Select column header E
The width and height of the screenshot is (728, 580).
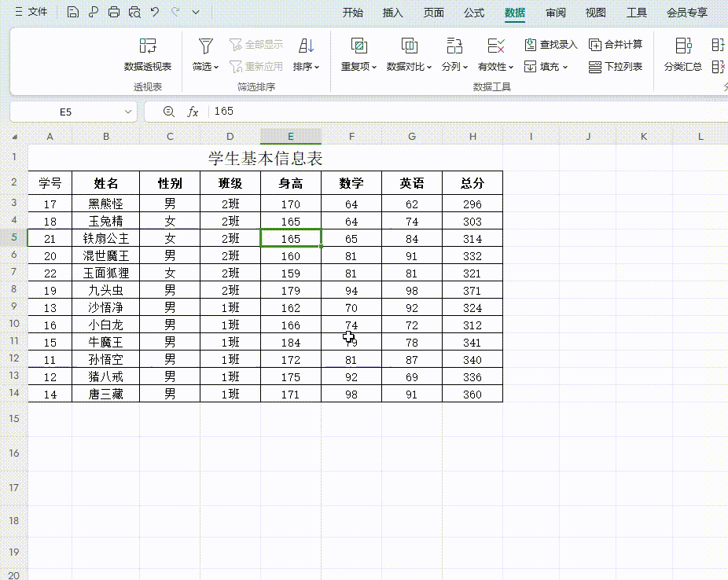291,137
